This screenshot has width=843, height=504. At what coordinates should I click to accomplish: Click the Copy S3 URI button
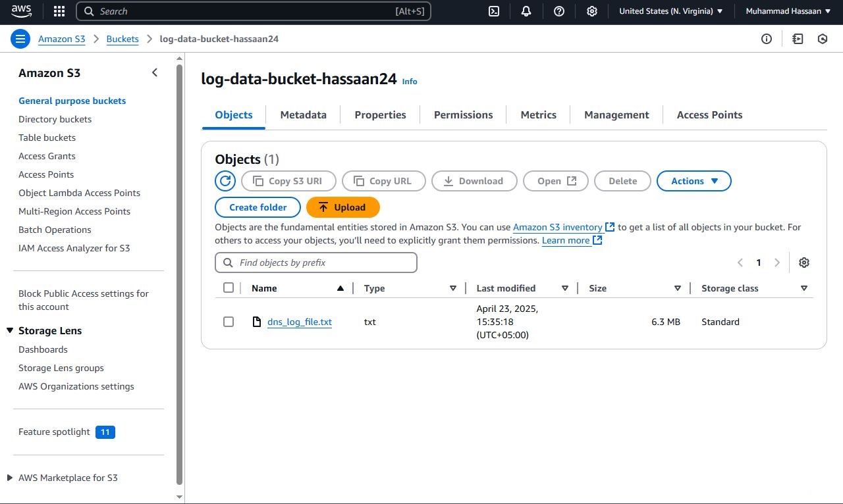tap(289, 181)
